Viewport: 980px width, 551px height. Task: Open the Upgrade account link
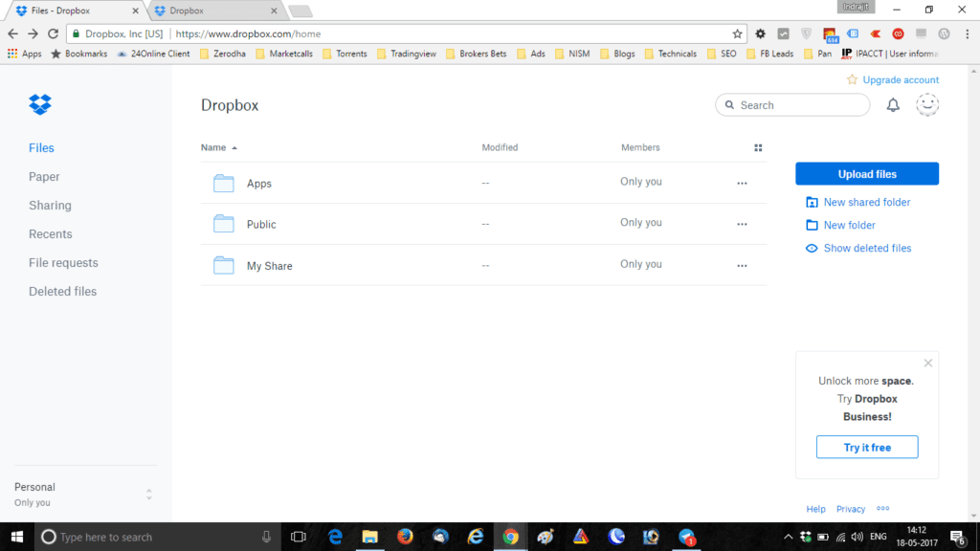coord(900,79)
